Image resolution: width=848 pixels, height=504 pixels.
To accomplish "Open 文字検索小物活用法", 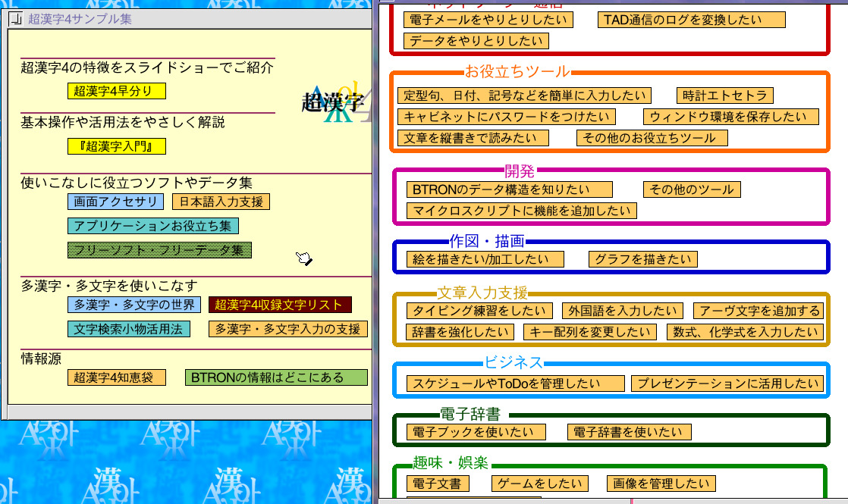I will [x=129, y=329].
